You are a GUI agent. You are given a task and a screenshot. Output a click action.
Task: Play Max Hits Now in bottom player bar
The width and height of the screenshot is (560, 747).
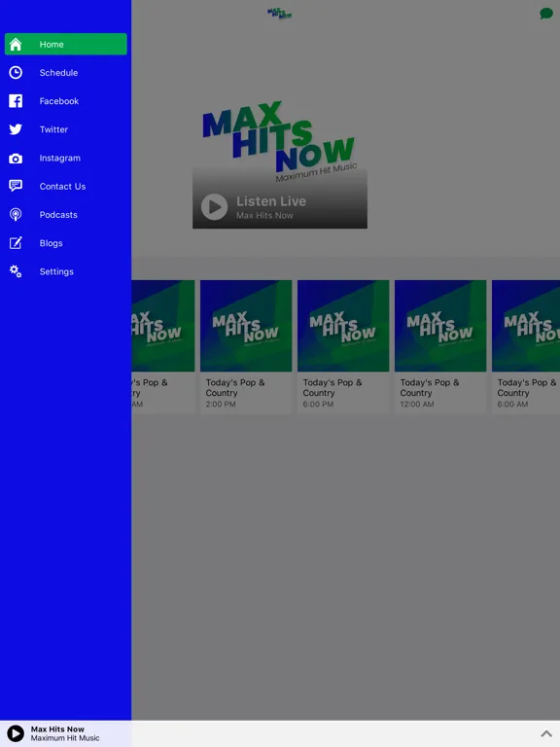(x=16, y=733)
